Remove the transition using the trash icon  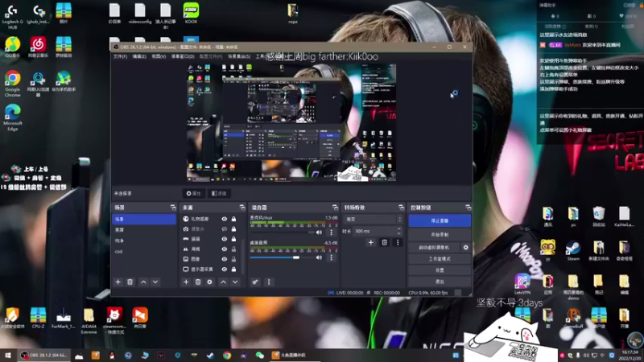(385, 243)
